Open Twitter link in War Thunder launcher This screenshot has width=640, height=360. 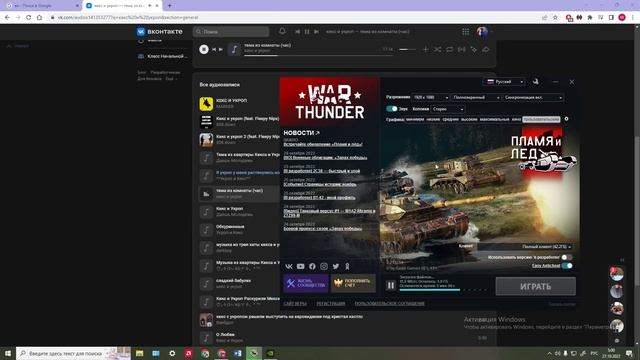[336, 267]
